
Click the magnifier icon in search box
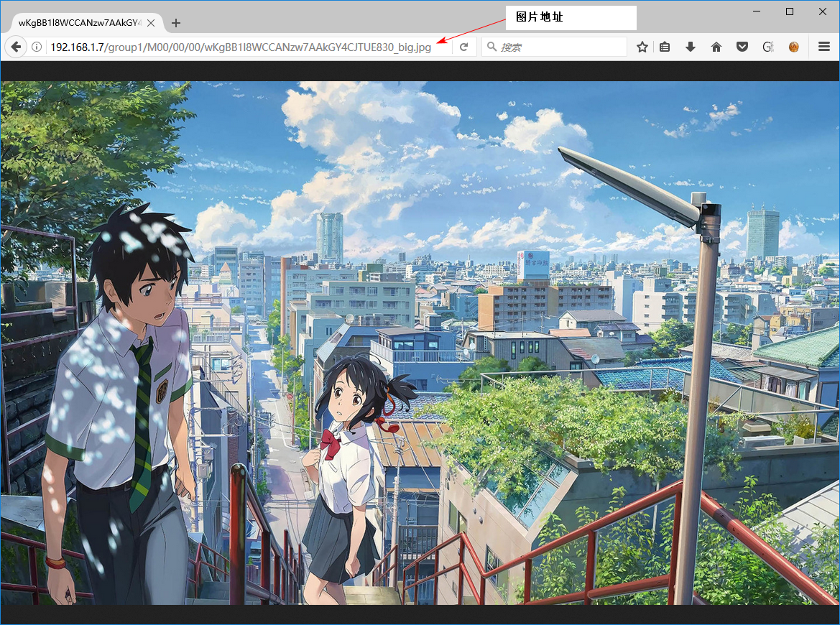(x=491, y=47)
